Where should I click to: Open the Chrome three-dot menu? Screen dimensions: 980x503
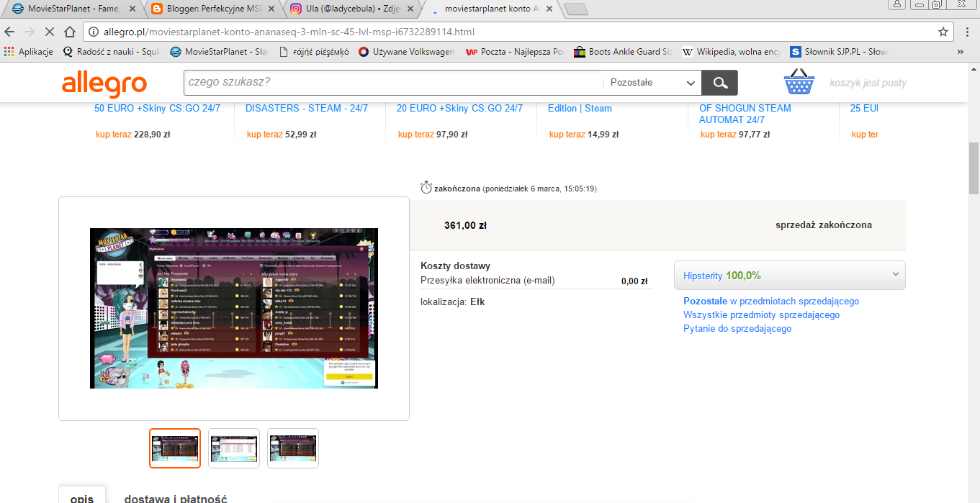(968, 32)
